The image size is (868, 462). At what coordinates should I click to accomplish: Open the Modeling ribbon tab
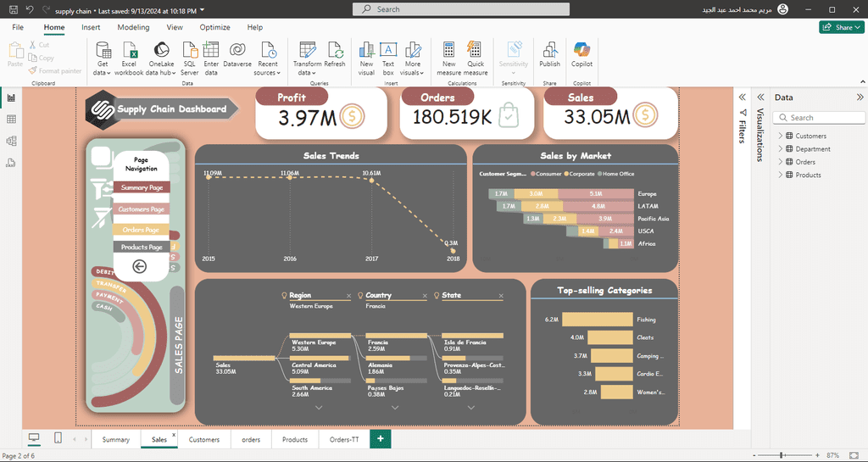coord(133,27)
